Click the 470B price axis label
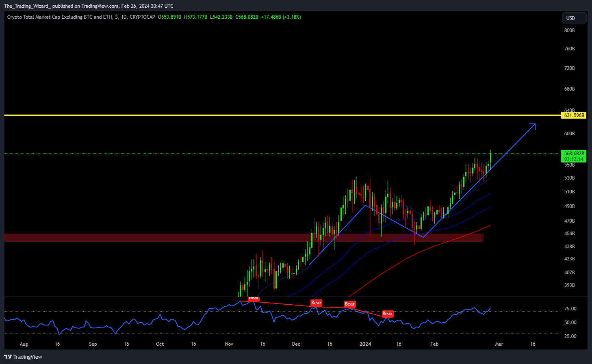The image size is (592, 364). coord(570,221)
